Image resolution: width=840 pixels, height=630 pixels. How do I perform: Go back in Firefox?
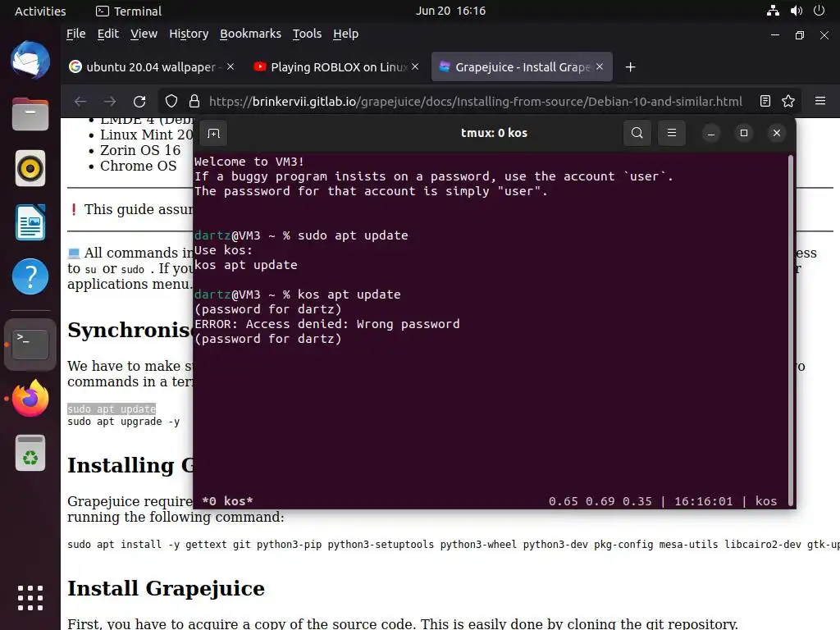click(80, 101)
